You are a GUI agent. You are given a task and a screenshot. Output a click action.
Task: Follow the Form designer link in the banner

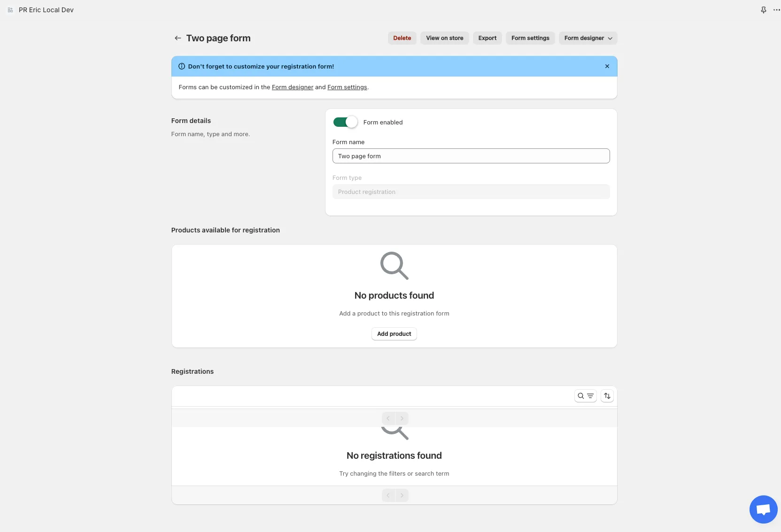[x=293, y=87]
